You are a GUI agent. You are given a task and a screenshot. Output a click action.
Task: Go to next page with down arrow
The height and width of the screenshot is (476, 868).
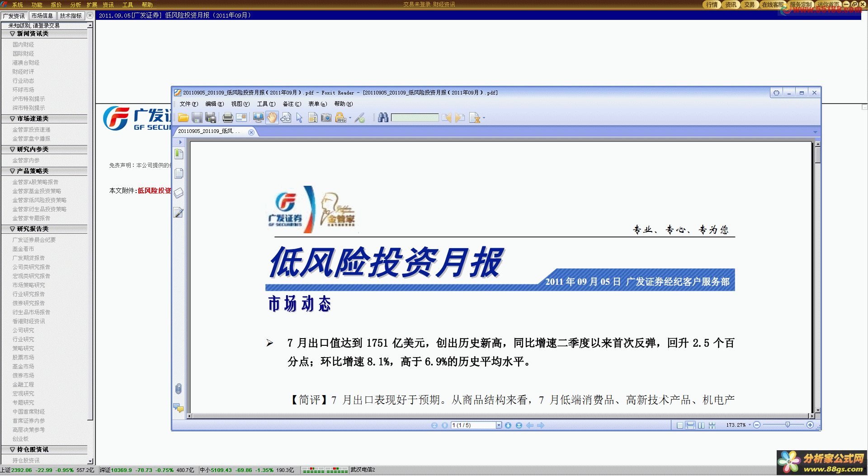[508, 425]
